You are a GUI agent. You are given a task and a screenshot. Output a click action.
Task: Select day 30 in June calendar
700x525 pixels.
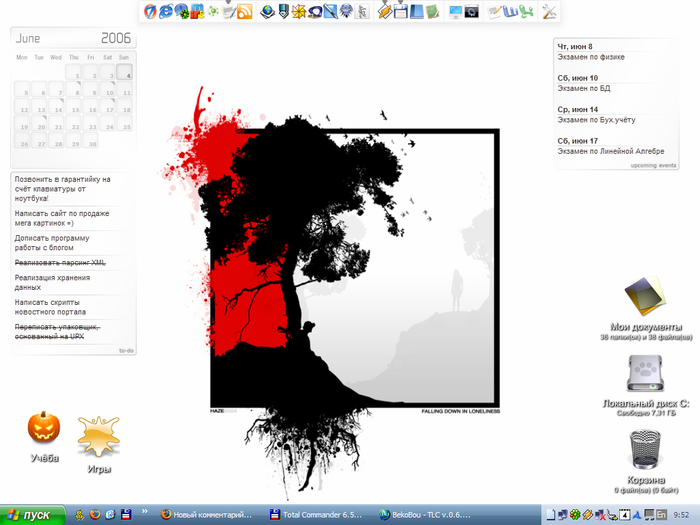[90, 140]
